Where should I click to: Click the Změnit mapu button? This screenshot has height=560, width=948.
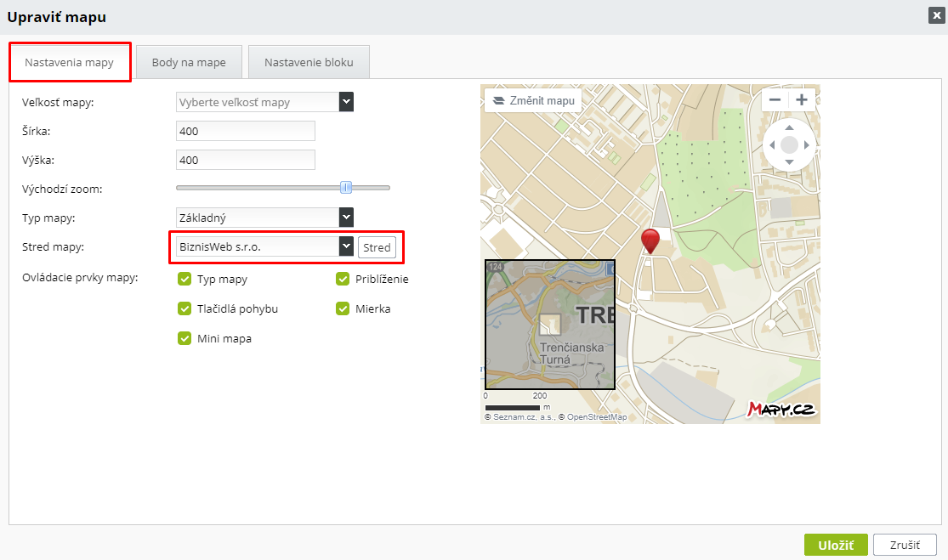coord(533,100)
